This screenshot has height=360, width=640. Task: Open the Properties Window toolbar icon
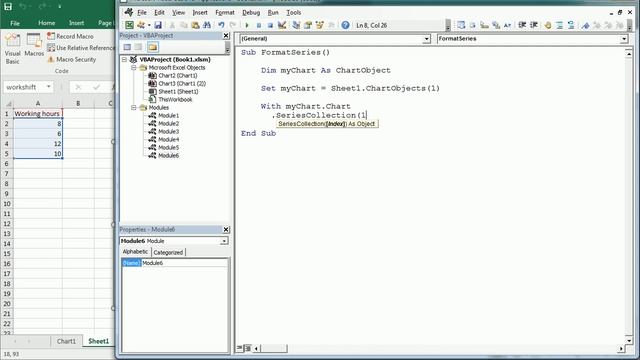point(308,25)
